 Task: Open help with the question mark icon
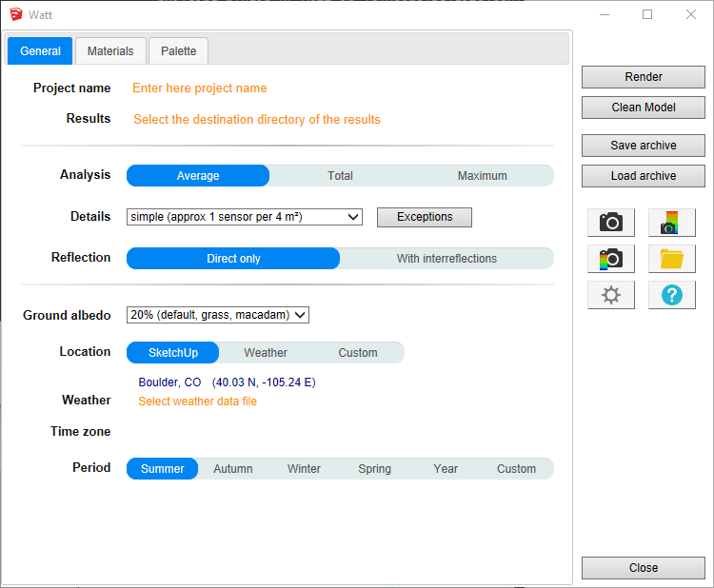pos(671,295)
